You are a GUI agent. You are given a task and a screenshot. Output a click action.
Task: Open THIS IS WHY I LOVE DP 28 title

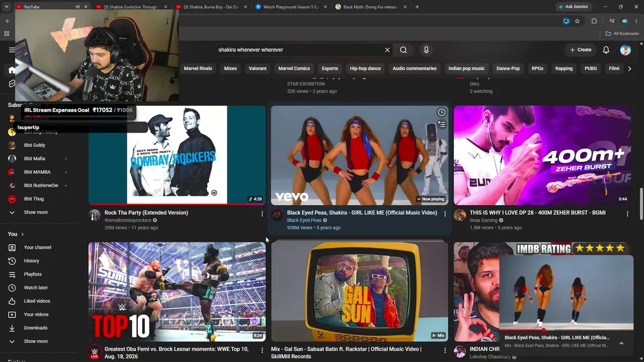pos(538,213)
